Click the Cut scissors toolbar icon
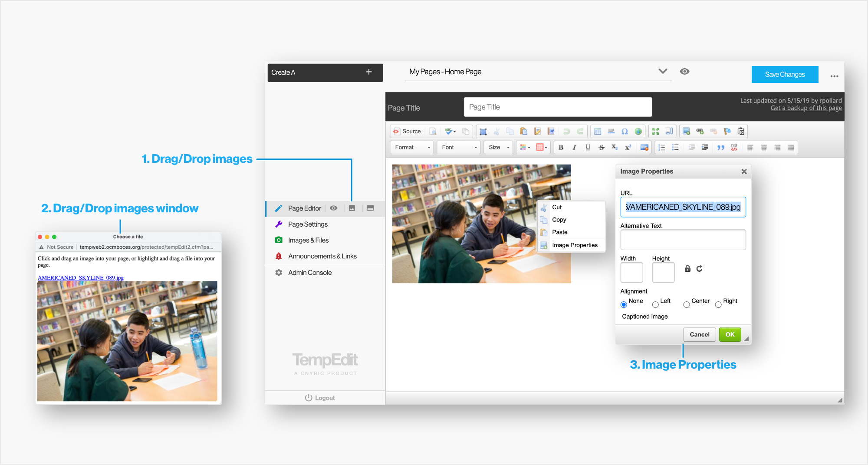Image resolution: width=868 pixels, height=465 pixels. tap(496, 131)
